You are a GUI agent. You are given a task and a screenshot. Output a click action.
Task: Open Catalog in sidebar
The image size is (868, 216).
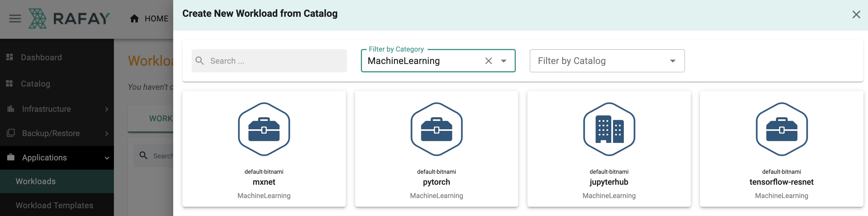tap(35, 84)
